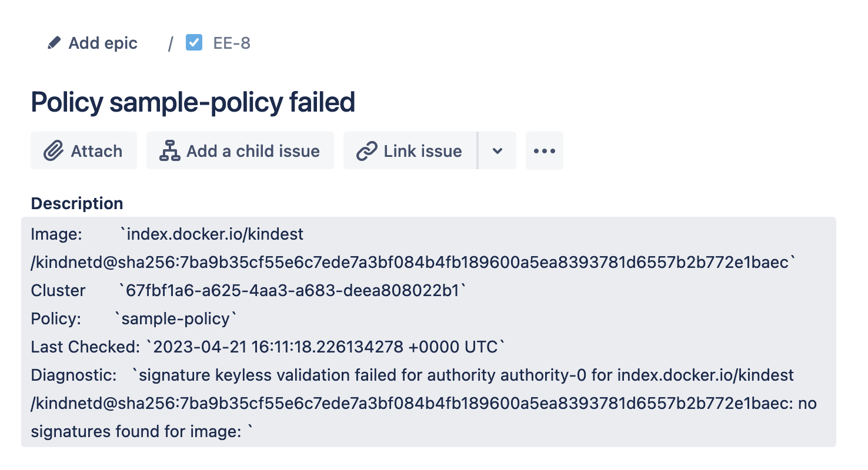Click the issue title Policy sample-policy failed

[x=193, y=102]
